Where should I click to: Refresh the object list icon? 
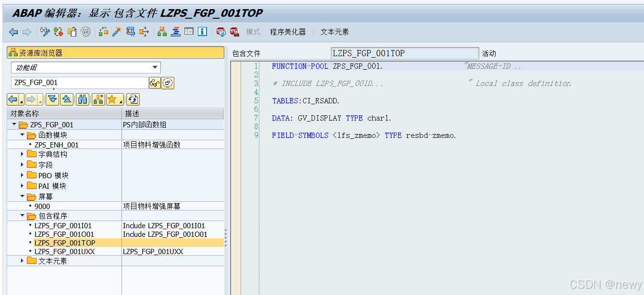[x=133, y=99]
